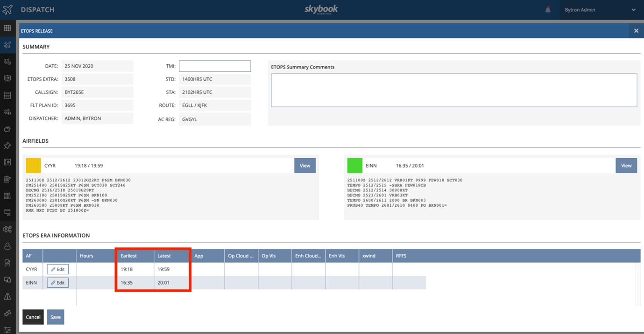Click the App column header
Image resolution: width=644 pixels, height=334 pixels.
207,256
